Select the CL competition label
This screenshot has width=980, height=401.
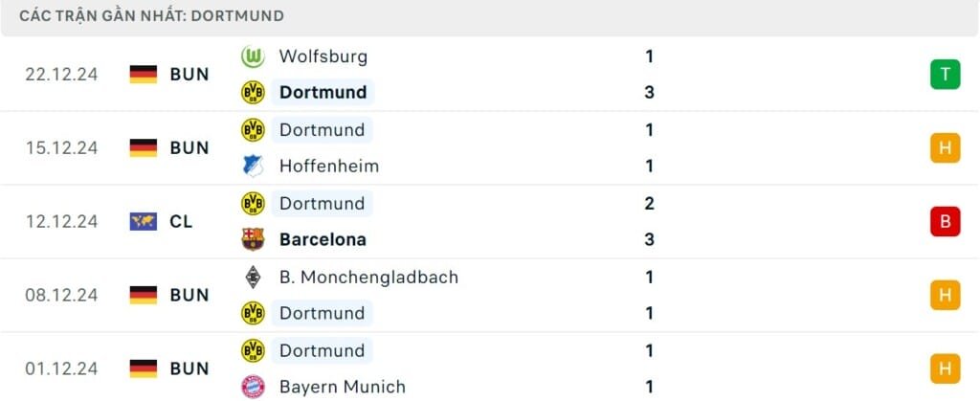[181, 222]
